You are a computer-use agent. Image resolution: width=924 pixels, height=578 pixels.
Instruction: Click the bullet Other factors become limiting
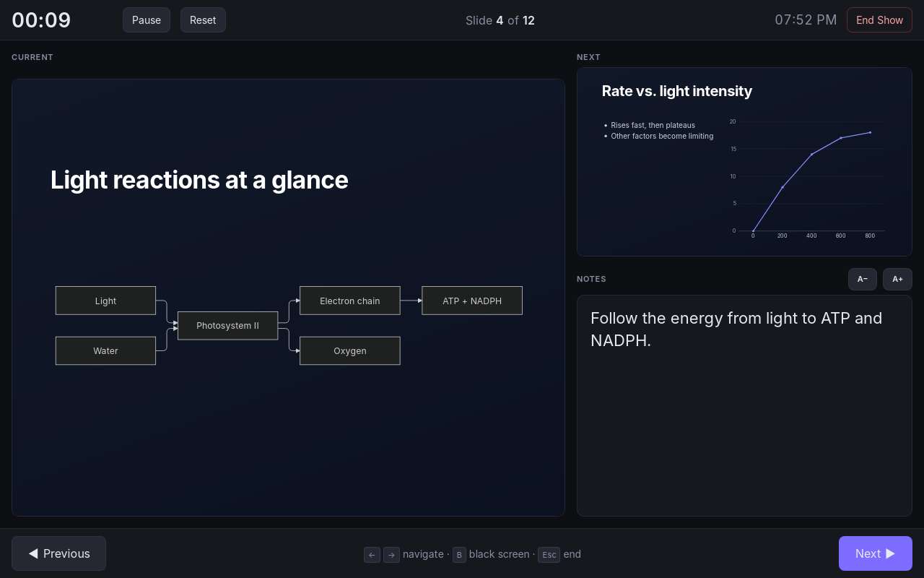(x=662, y=136)
